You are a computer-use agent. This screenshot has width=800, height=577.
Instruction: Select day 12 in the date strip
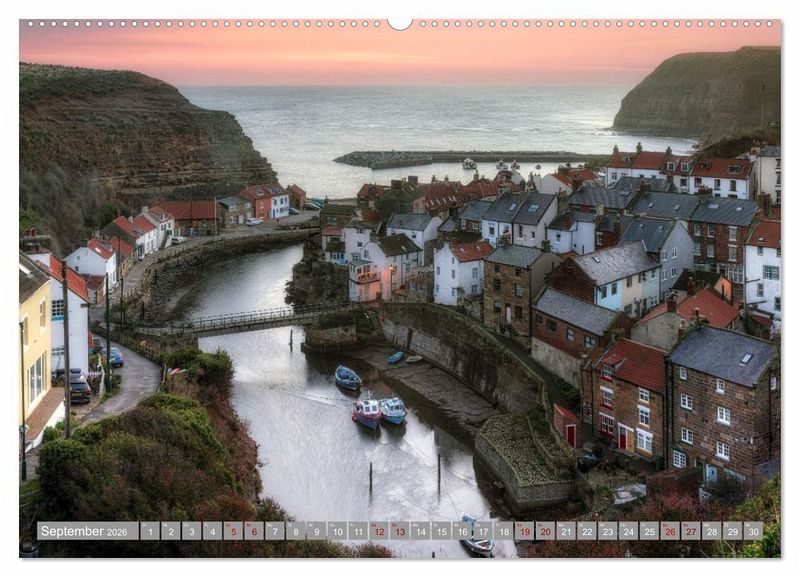coord(379,531)
